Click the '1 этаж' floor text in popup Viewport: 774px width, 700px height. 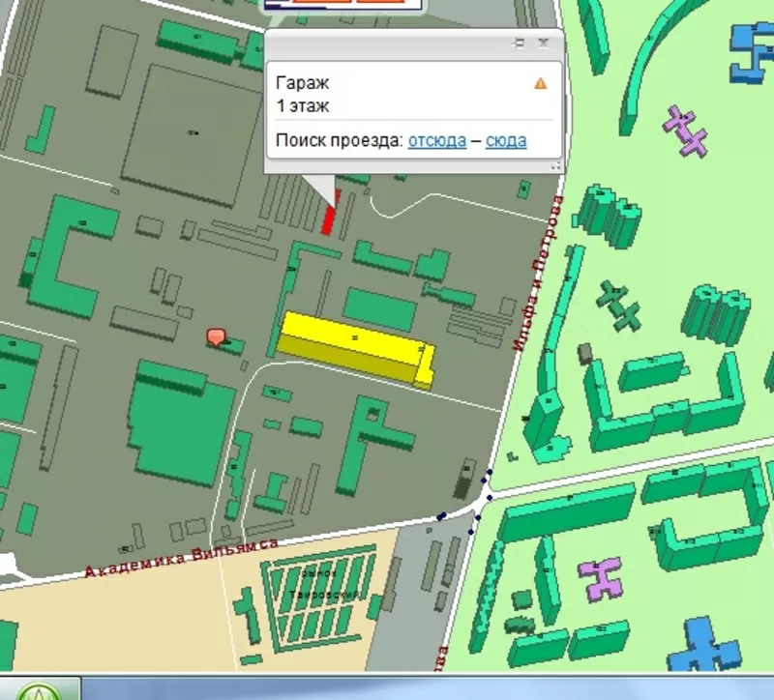click(303, 105)
